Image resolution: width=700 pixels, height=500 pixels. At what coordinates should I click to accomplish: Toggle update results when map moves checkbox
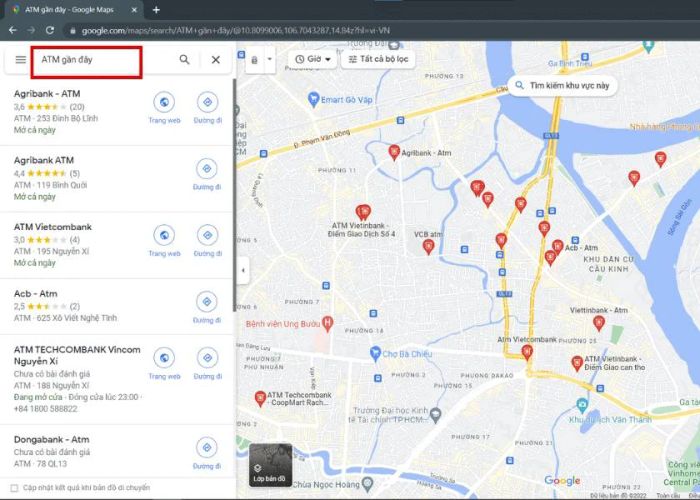(x=14, y=488)
